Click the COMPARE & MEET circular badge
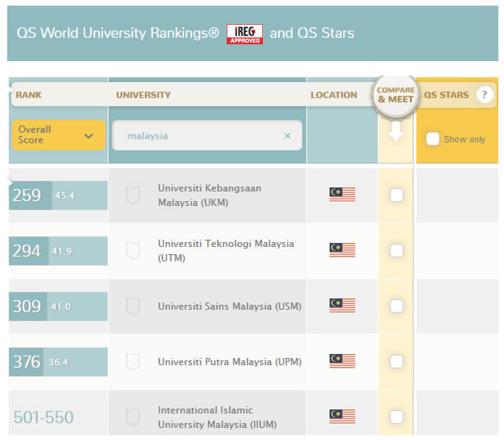Viewport: 504px width, 440px height. [x=395, y=95]
